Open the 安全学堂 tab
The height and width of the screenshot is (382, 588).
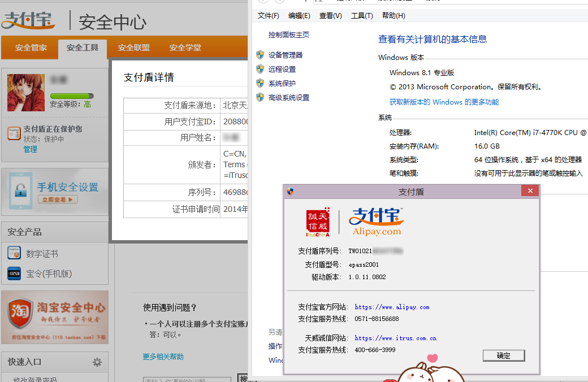pos(185,48)
